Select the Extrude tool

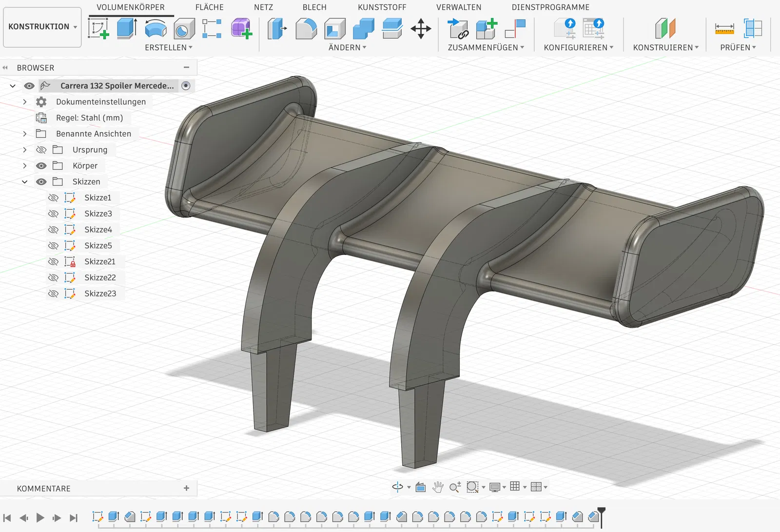click(127, 28)
